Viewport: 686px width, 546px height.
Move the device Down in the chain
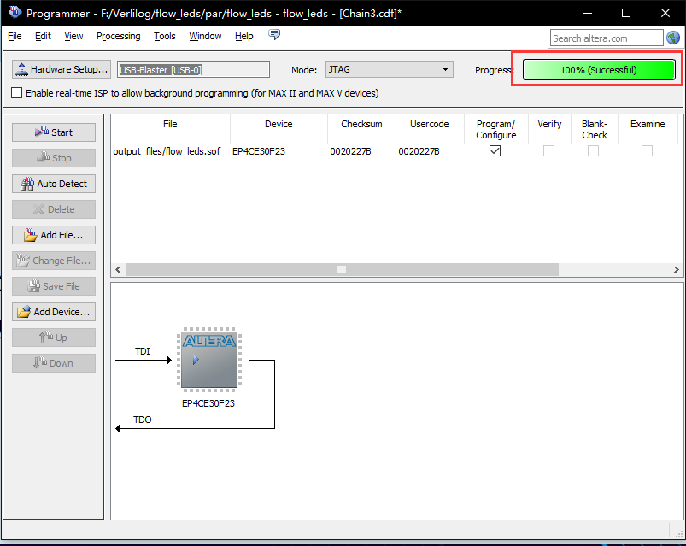(x=54, y=363)
